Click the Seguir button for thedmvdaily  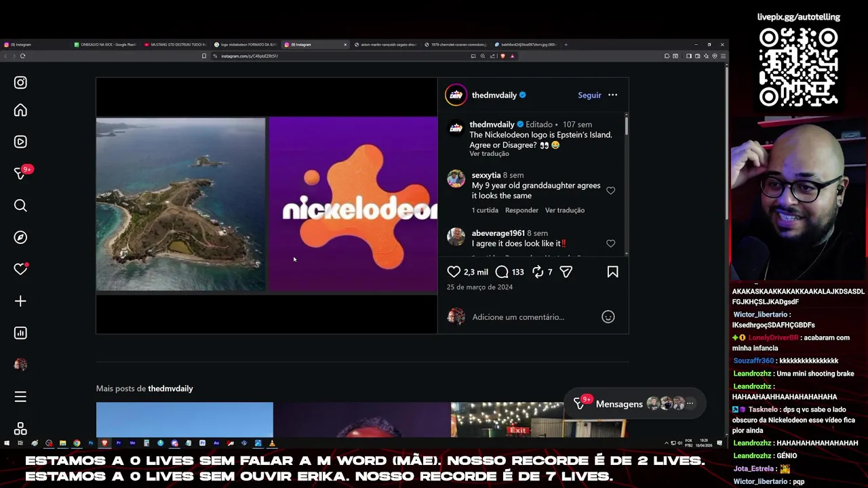point(589,96)
